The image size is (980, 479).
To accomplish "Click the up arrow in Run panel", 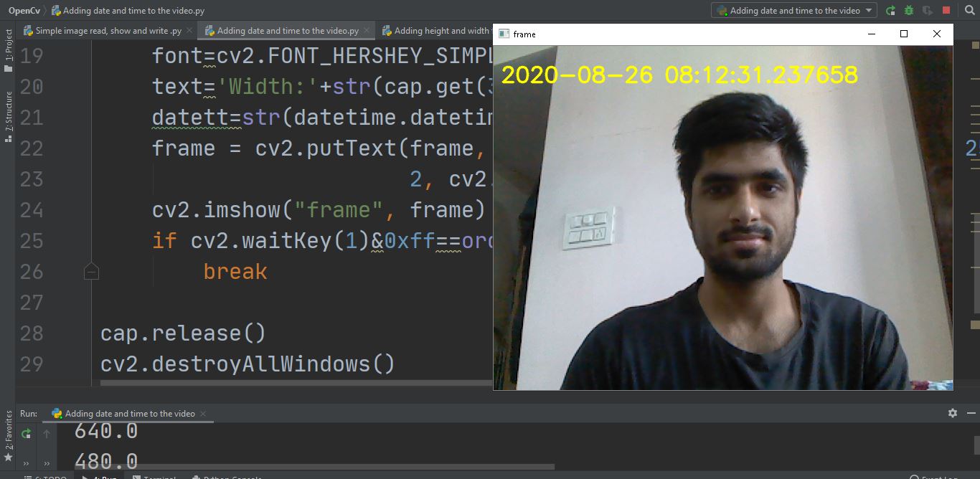I will tap(47, 433).
